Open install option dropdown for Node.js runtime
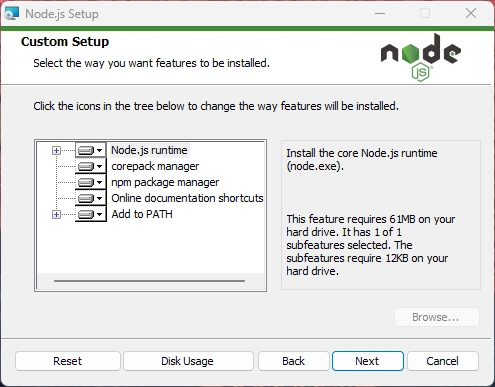This screenshot has width=495, height=387. [91, 150]
